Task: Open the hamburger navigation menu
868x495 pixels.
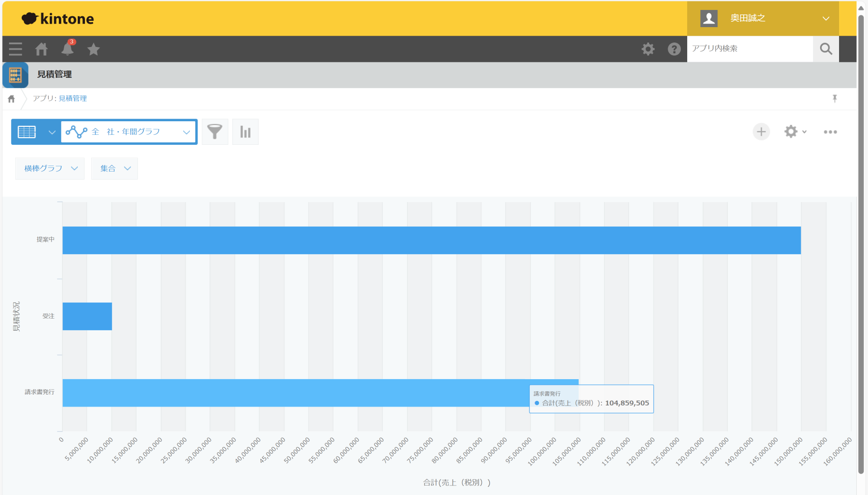Action: [15, 49]
